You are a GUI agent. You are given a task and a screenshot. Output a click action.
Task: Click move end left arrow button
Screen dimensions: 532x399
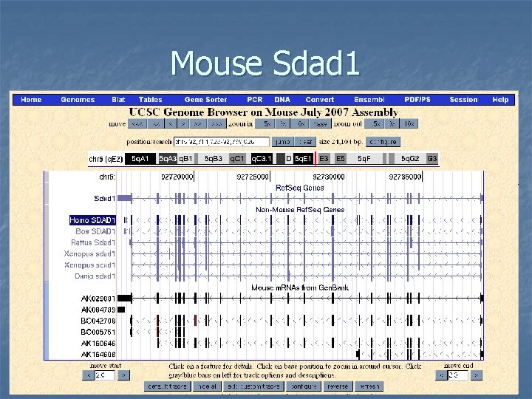441,375
